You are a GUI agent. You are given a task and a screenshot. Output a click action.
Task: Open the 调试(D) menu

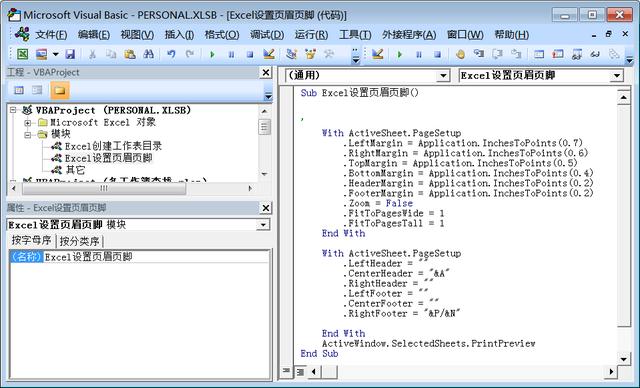pos(267,35)
